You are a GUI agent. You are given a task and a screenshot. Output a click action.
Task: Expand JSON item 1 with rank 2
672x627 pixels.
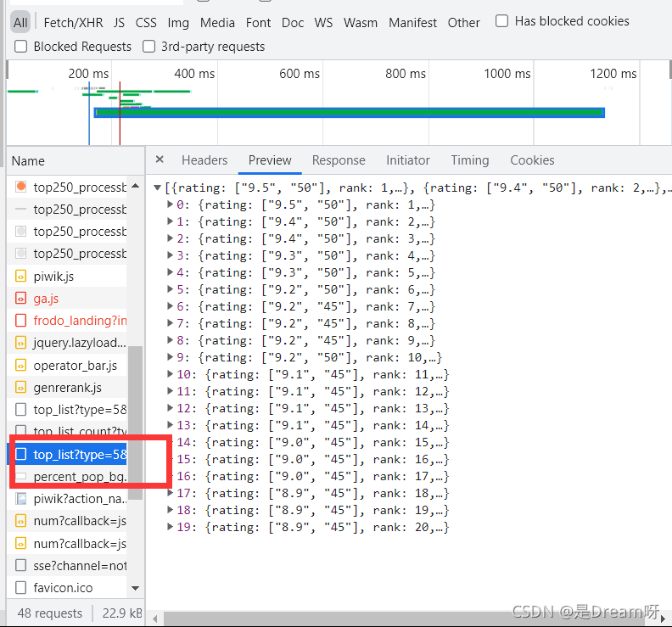pos(171,221)
